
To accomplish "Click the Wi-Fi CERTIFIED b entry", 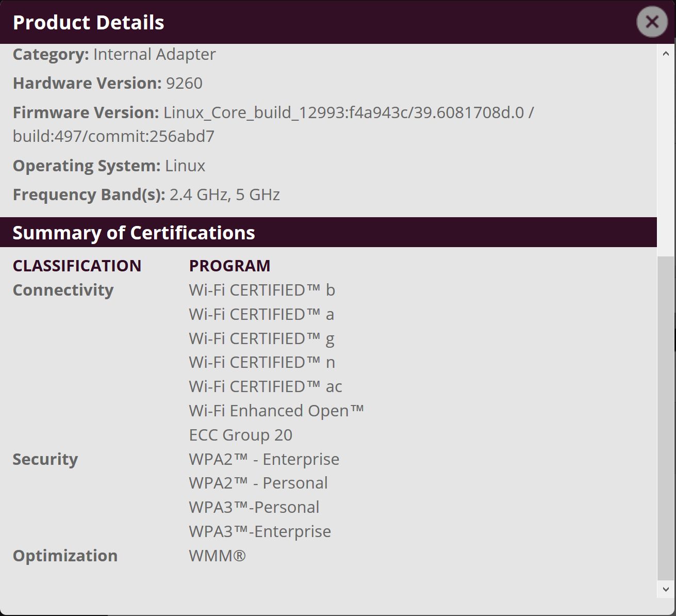I will [x=262, y=290].
